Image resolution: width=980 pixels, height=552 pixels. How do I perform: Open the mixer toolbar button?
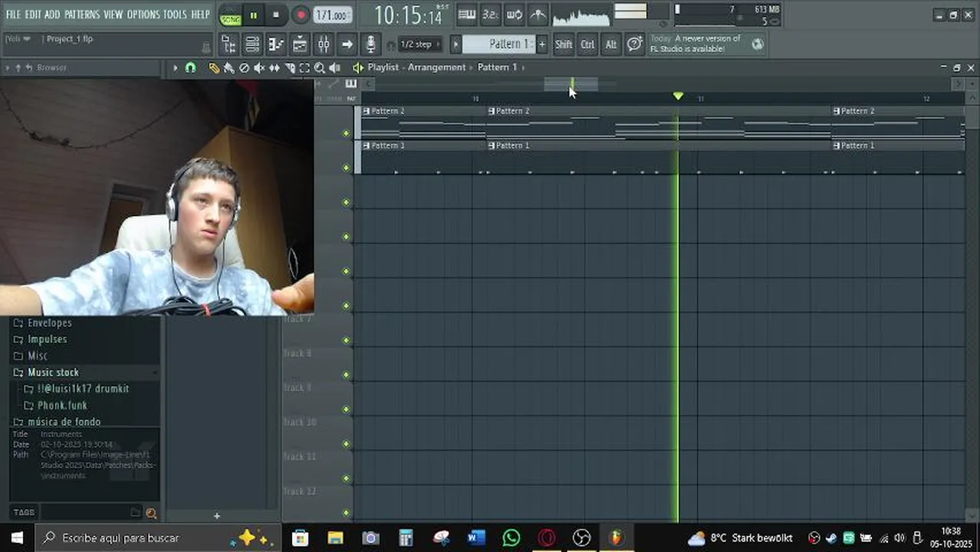(324, 44)
